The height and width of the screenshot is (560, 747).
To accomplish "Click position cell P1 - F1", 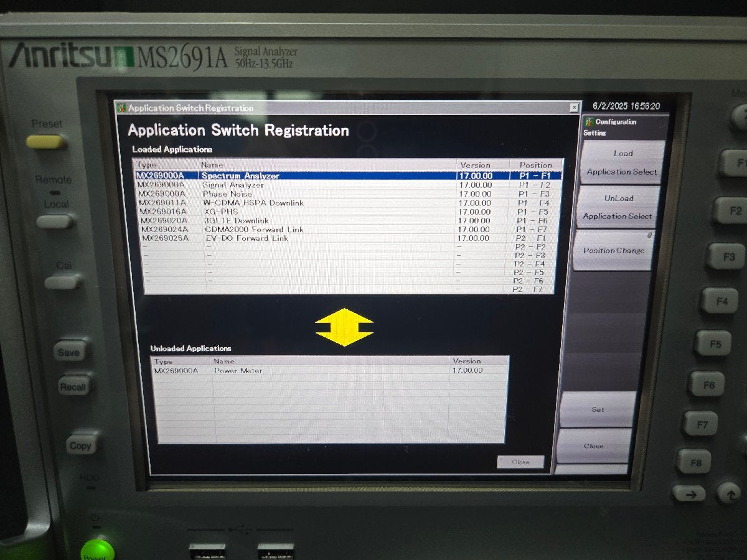I will (x=535, y=176).
